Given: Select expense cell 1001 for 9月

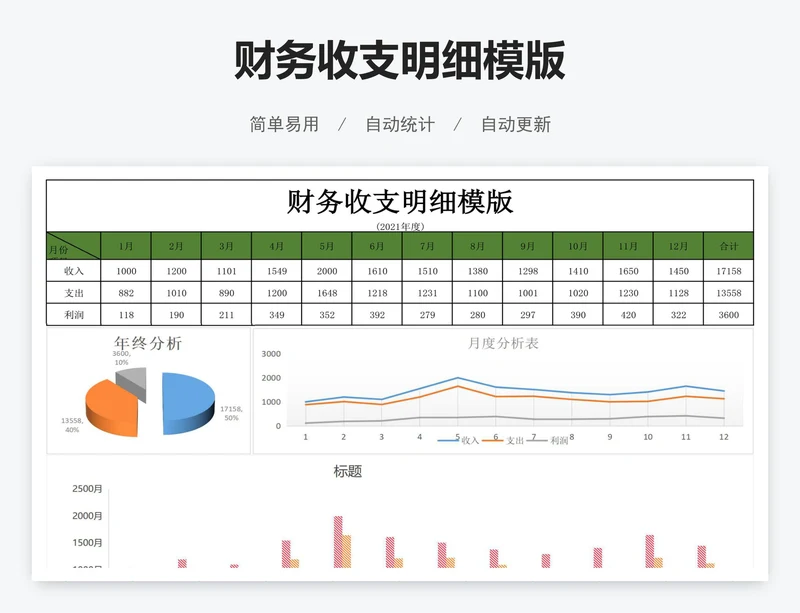Looking at the screenshot, I should pyautogui.click(x=528, y=293).
